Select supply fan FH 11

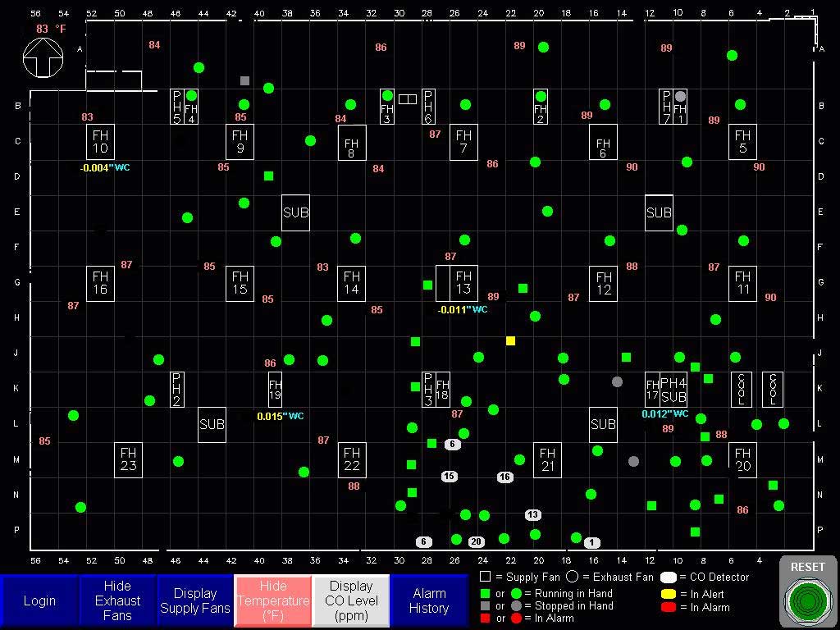742,283
